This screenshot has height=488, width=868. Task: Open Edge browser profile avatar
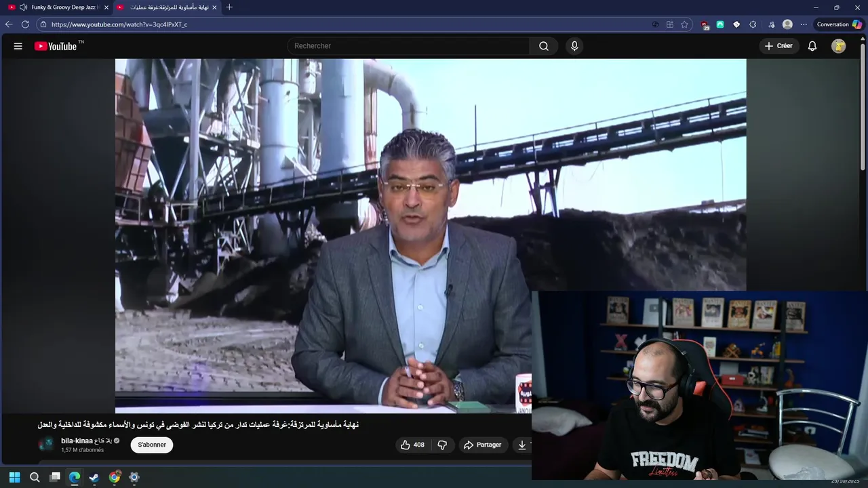tap(787, 24)
